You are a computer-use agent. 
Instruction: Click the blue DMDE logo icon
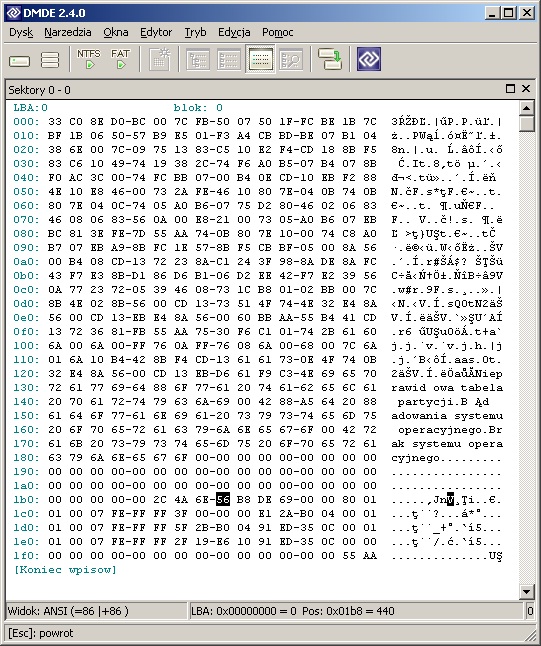coord(369,59)
